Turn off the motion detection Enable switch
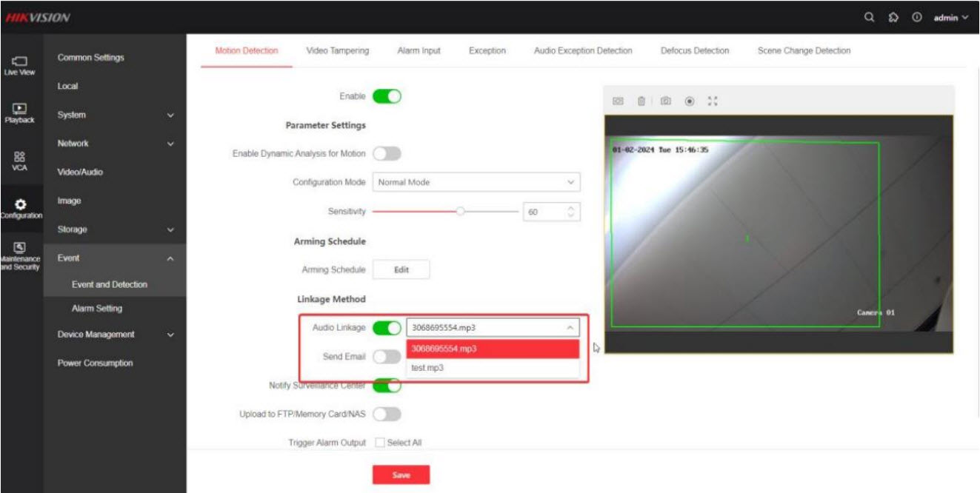Viewport: 980px width, 493px height. [386, 96]
